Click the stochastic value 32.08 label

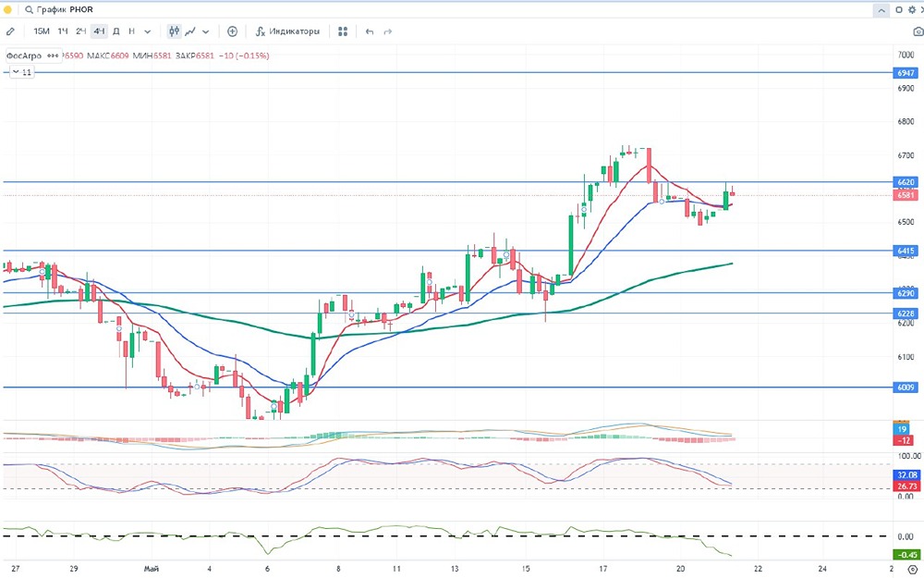(907, 474)
